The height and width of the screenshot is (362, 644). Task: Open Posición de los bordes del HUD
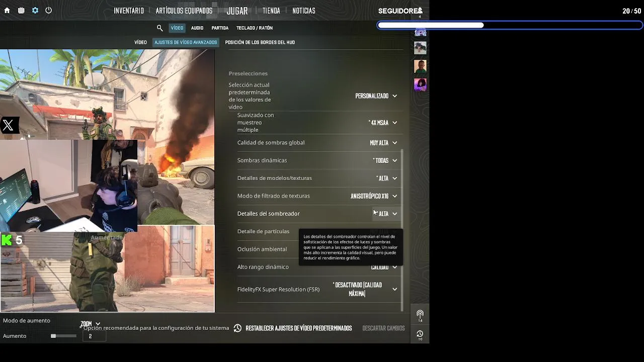(x=260, y=42)
